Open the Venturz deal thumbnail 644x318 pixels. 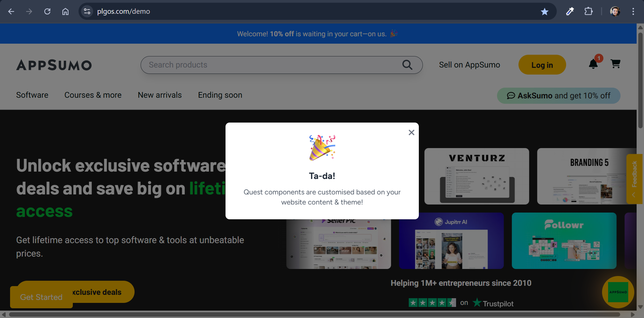coord(477,176)
